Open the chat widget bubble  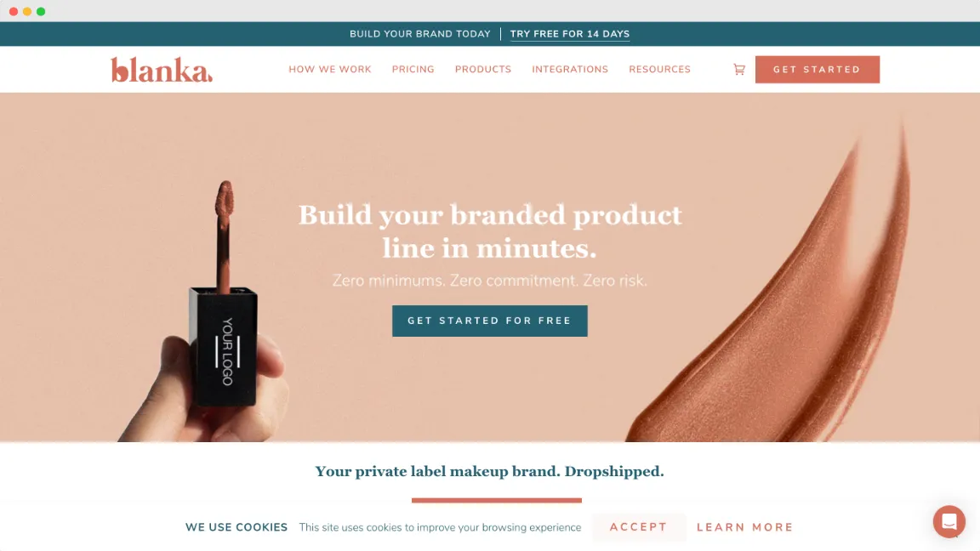(x=949, y=521)
